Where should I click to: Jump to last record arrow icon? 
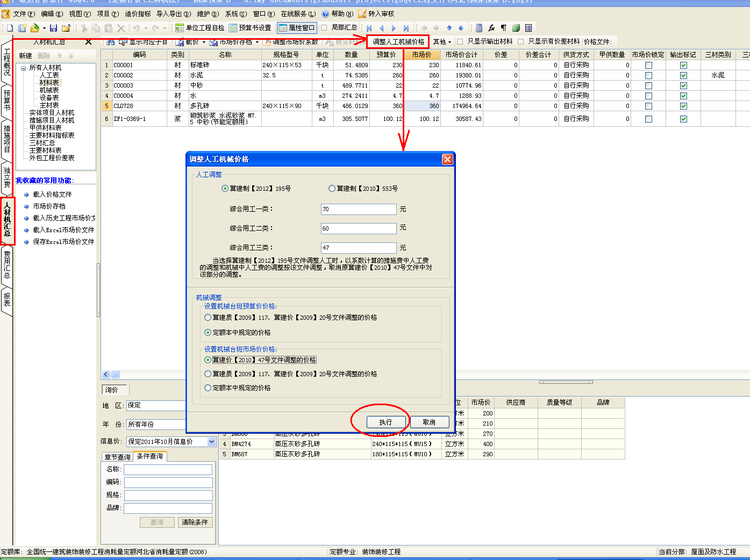click(406, 28)
